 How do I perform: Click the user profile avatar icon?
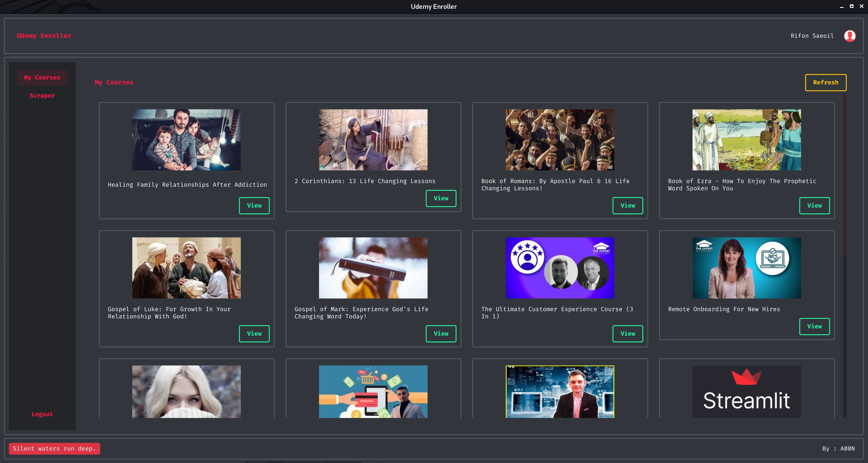click(x=849, y=36)
